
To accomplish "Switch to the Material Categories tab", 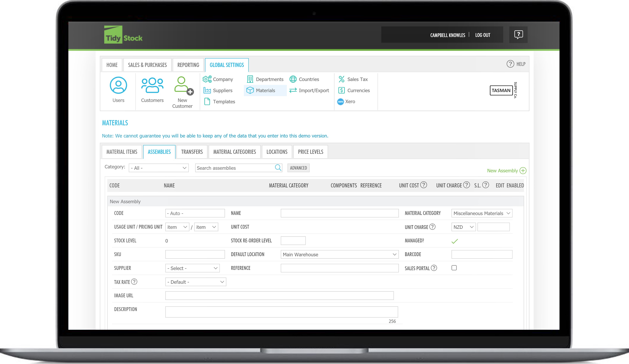I will click(234, 151).
